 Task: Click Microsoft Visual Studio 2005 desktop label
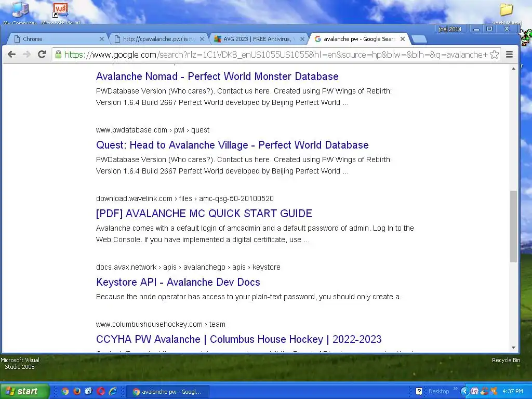pos(20,363)
